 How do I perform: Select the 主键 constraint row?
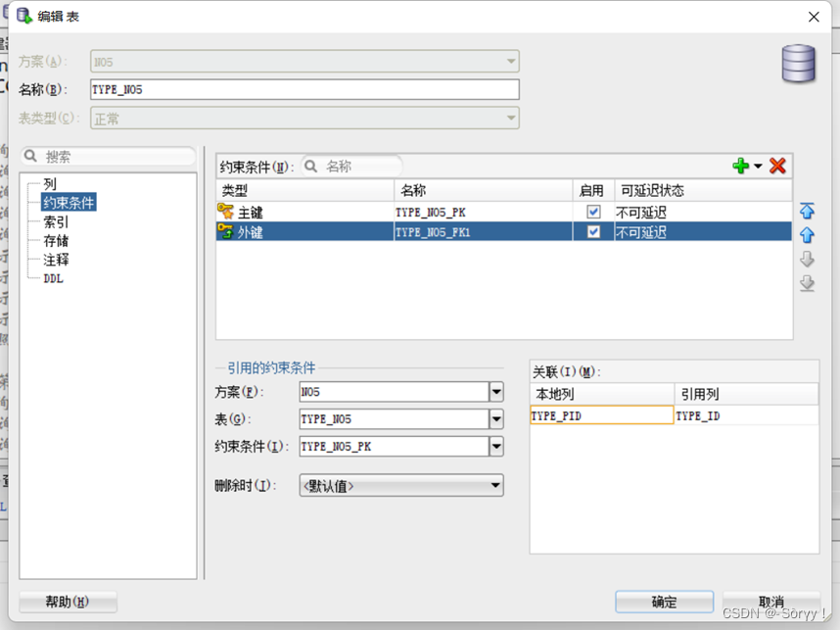tap(504, 212)
